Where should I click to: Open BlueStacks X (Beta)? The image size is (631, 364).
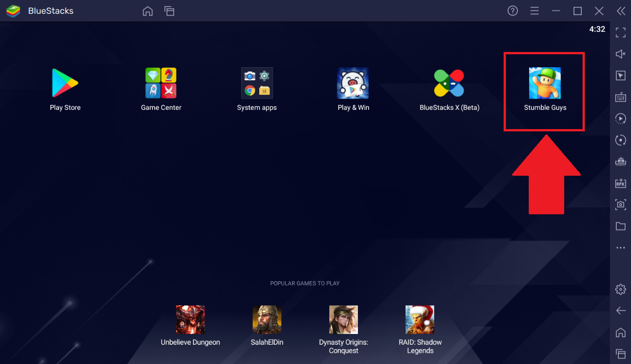pos(449,83)
